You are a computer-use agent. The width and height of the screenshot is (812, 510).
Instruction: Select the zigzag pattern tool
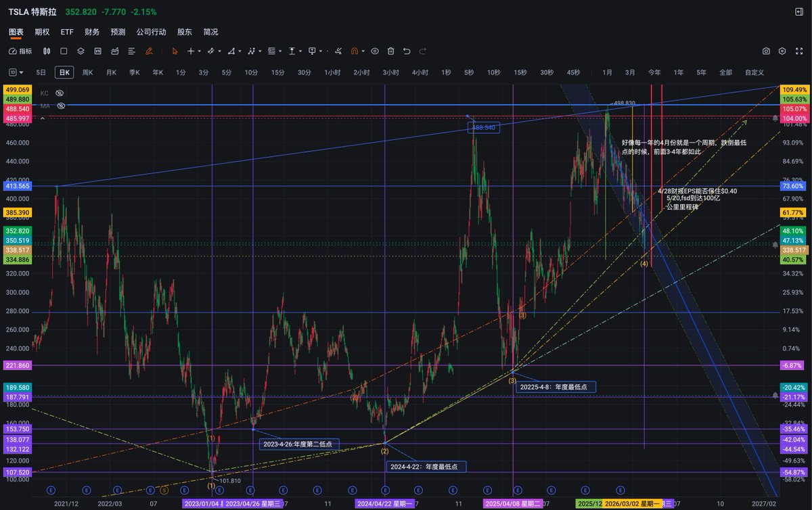click(251, 51)
